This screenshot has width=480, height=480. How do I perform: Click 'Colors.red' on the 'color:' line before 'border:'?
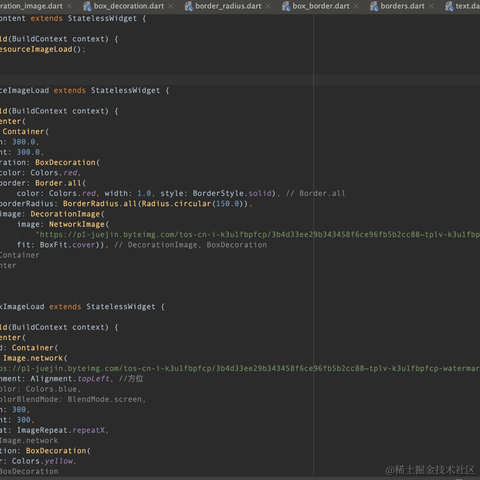pos(54,173)
